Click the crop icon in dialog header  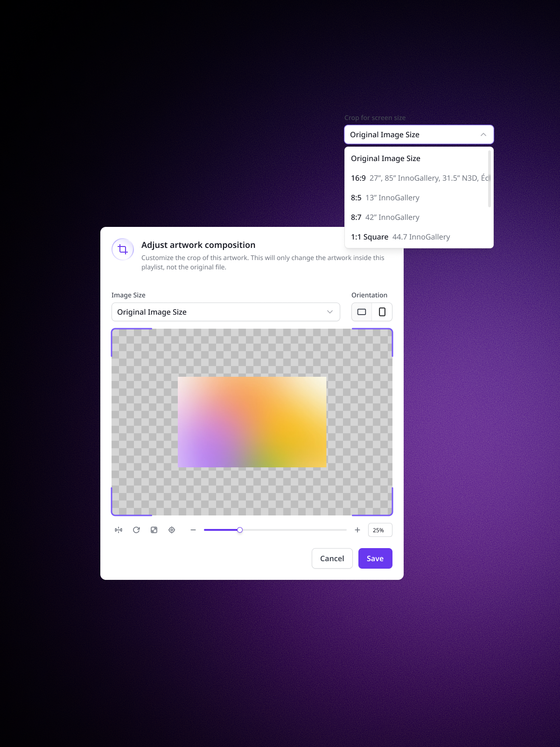tap(123, 249)
